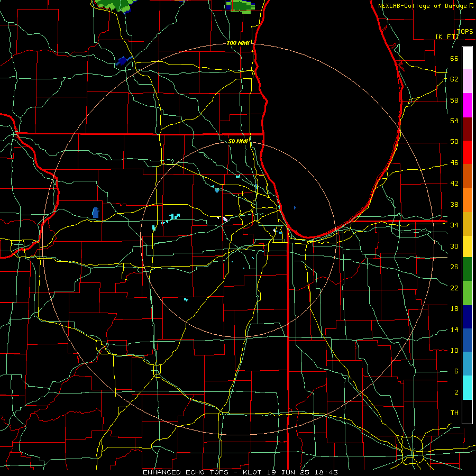Click the "TH" legend label
This screenshot has height=476, width=476.
click(454, 413)
